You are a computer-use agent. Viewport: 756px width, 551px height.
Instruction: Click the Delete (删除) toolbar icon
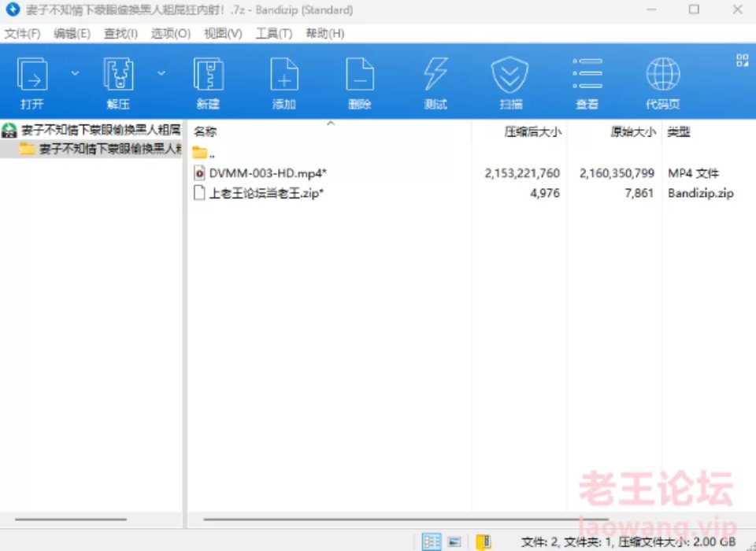point(360,74)
